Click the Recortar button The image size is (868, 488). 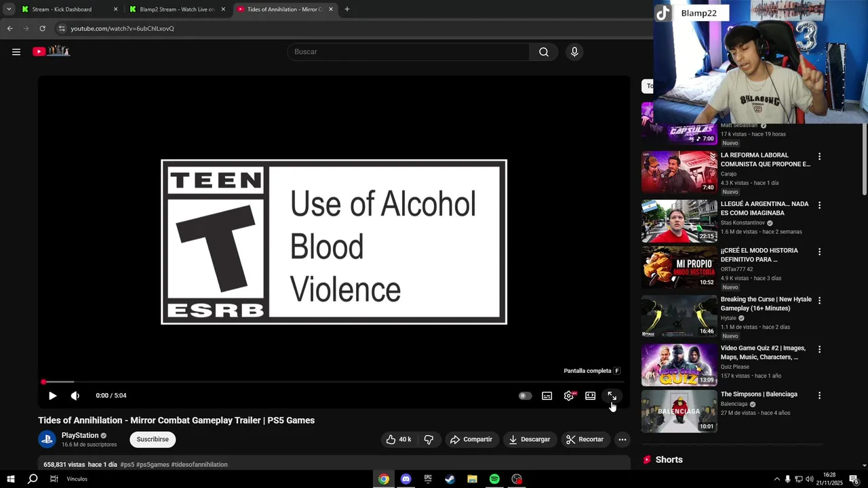pyautogui.click(x=585, y=439)
